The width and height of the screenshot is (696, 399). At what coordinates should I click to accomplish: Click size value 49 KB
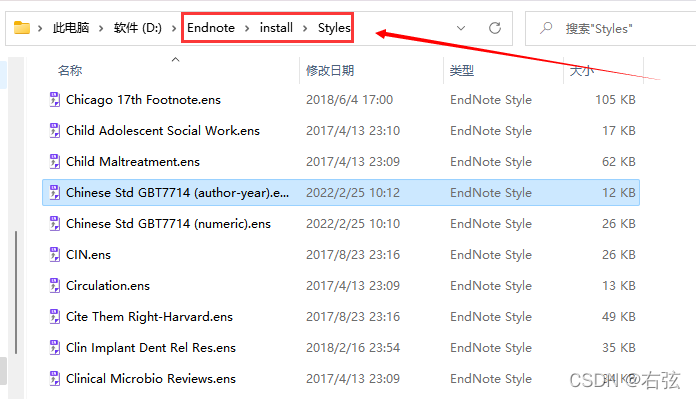pos(619,317)
